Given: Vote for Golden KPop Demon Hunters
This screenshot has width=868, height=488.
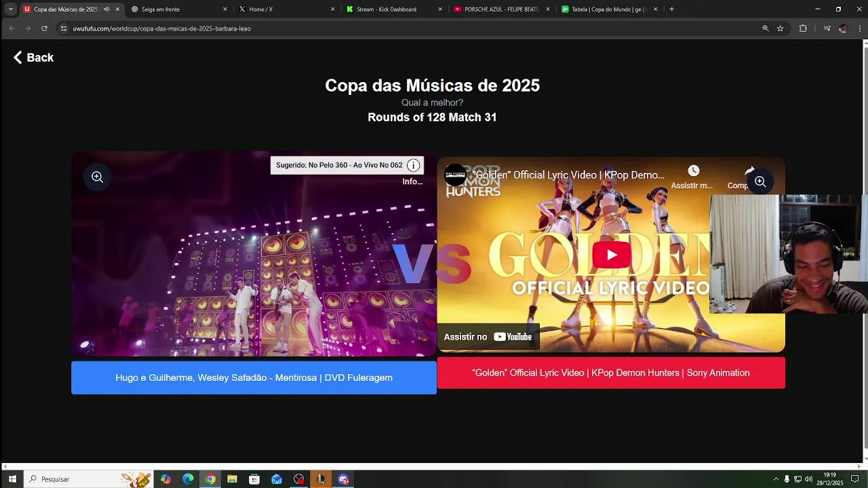Looking at the screenshot, I should [611, 373].
